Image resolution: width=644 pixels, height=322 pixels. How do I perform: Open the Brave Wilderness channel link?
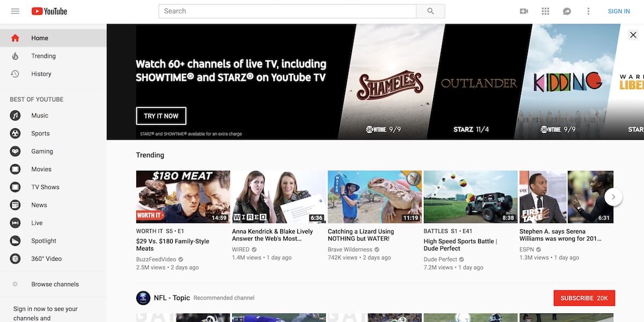click(350, 250)
